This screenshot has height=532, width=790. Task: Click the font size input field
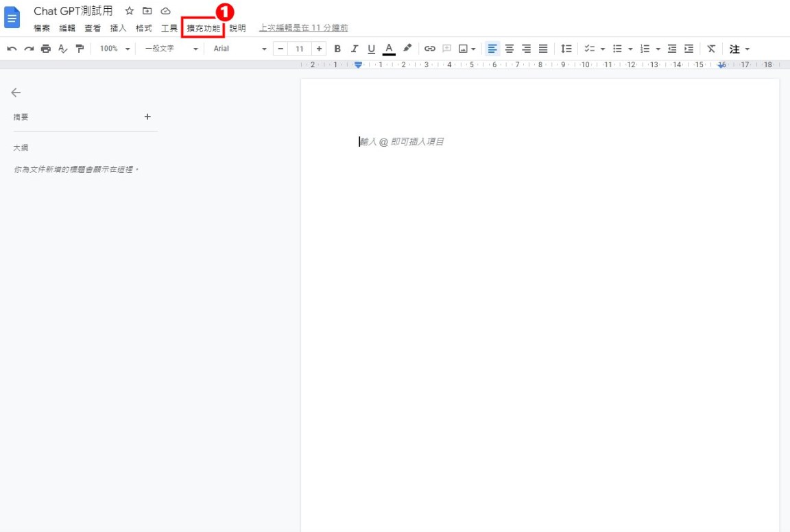coord(300,49)
